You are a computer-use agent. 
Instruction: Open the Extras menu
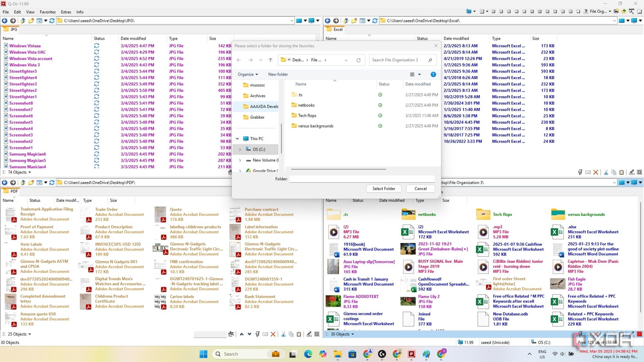click(x=66, y=12)
